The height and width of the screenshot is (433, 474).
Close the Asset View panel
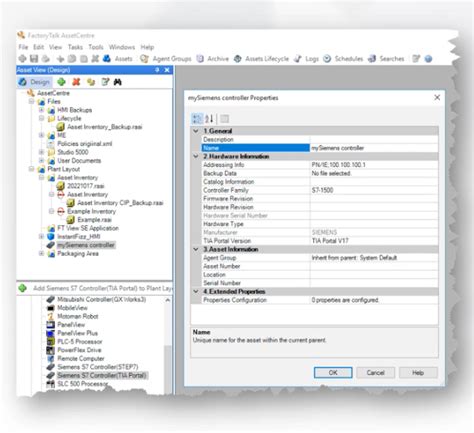point(167,70)
